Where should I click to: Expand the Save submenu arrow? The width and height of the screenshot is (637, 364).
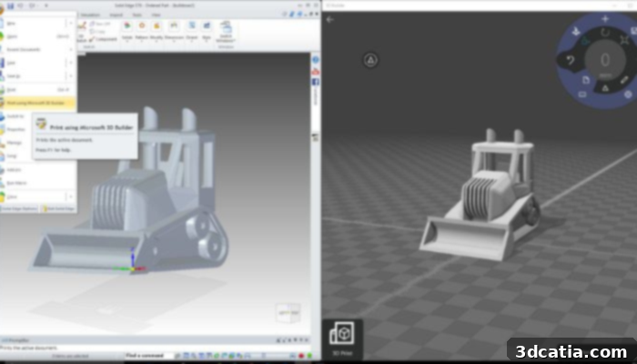[x=71, y=63]
